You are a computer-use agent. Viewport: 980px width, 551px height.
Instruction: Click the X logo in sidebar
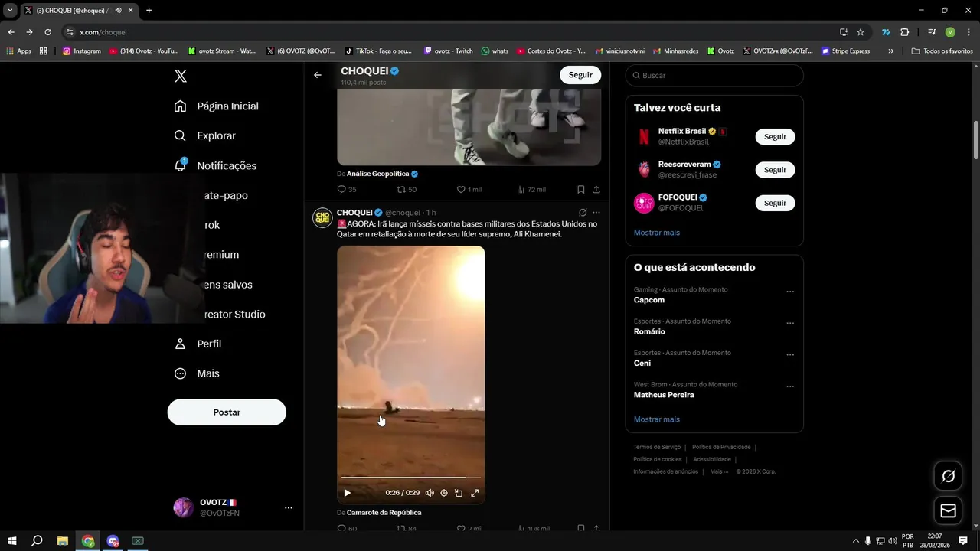coord(181,76)
